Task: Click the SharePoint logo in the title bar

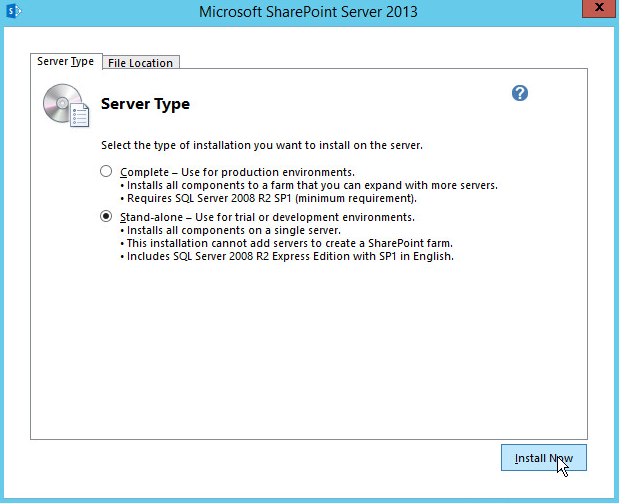Action: click(x=14, y=12)
